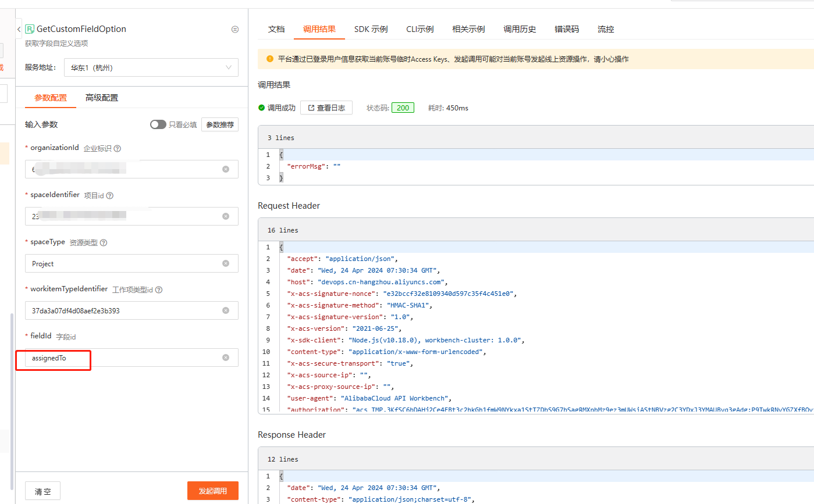
Task: Click the x-acs-signature-method HMAC-SHA1 line
Action: click(360, 305)
